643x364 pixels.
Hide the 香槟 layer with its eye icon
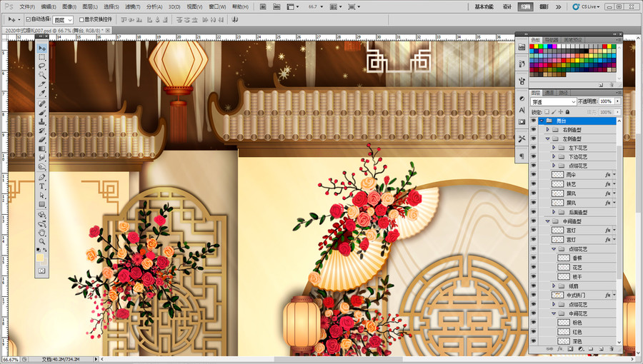534,258
